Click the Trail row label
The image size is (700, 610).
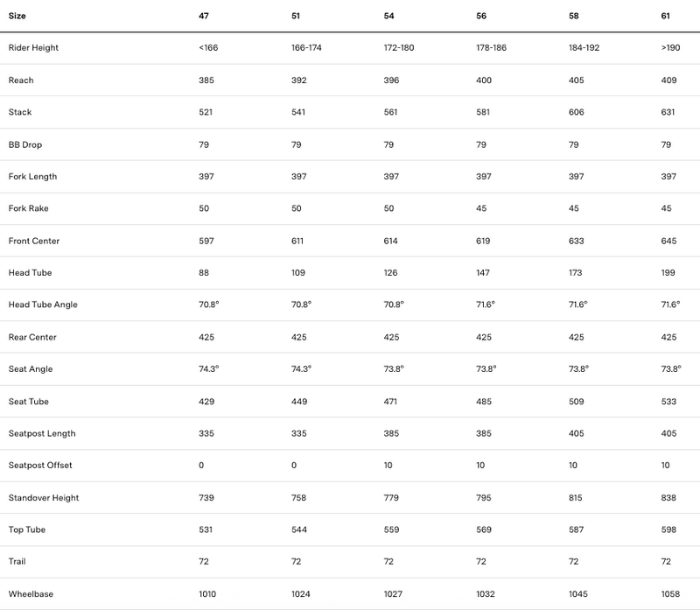(17, 562)
